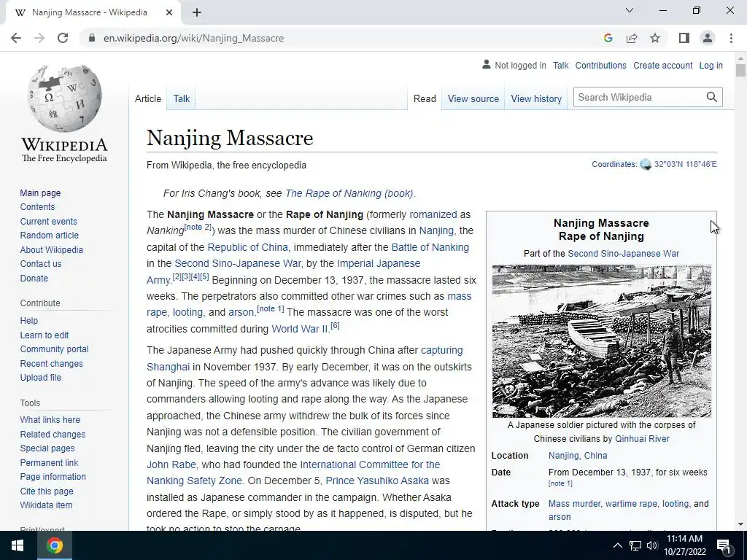Click the Prince Yasuhiko Asaka link
Image resolution: width=747 pixels, height=560 pixels.
pyautogui.click(x=377, y=481)
